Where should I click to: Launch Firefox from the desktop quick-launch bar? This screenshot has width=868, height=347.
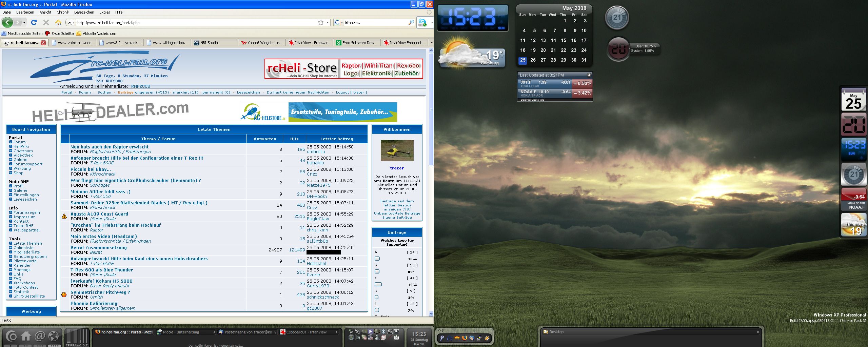[464, 338]
